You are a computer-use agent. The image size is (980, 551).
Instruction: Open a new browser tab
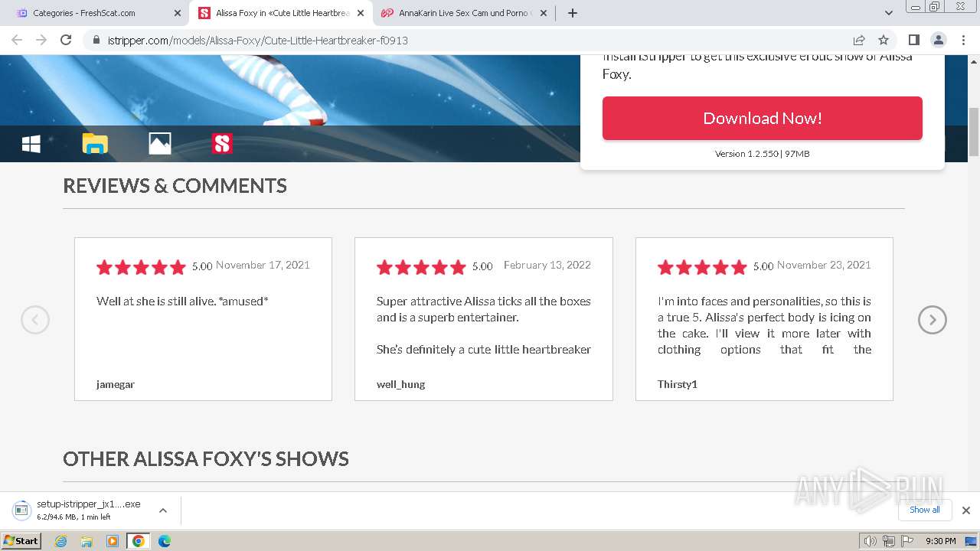573,13
